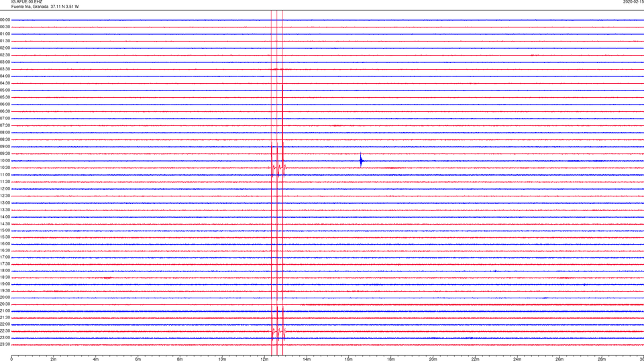Select the 03:00 trace time label
The image size is (644, 362).
click(5, 62)
